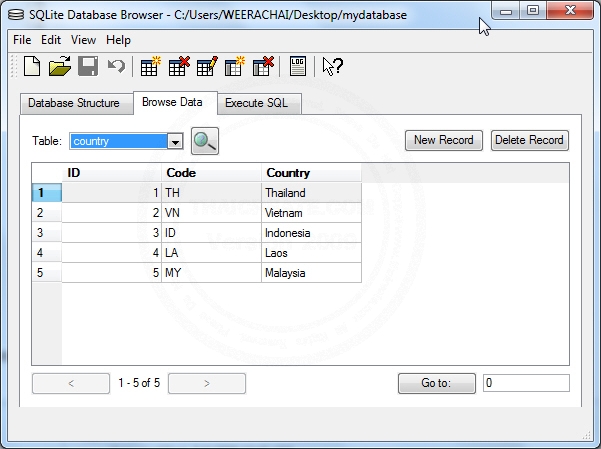Click the magnifying glass search button
The image size is (601, 449).
(x=205, y=141)
